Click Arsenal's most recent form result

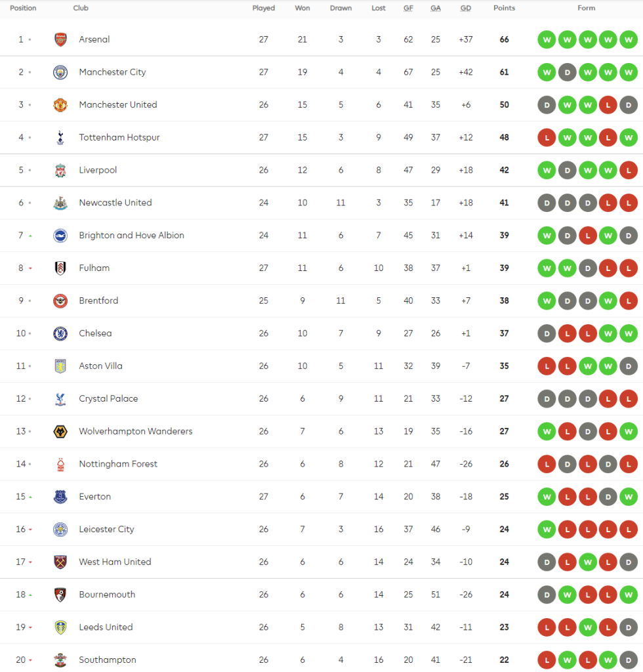click(x=629, y=39)
